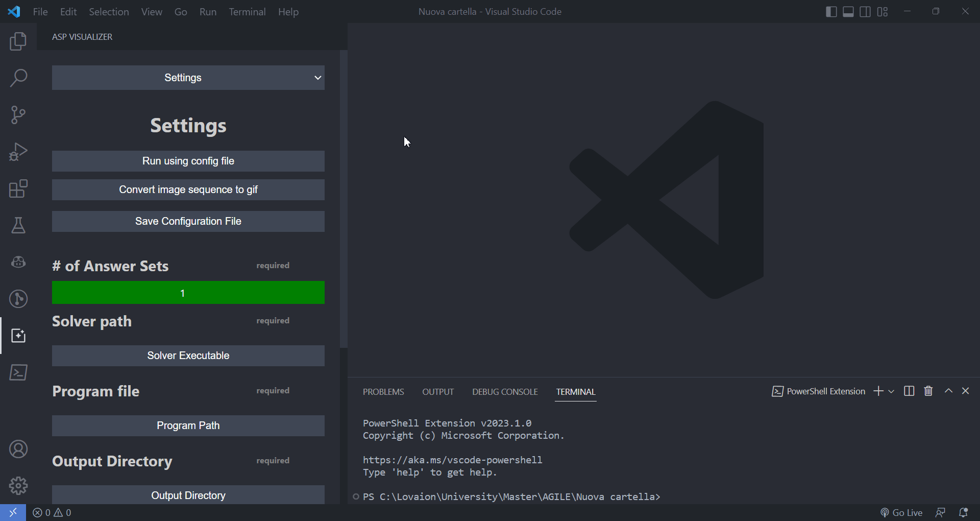Open the Go menu
Screen dimensions: 980x521
tap(181, 12)
